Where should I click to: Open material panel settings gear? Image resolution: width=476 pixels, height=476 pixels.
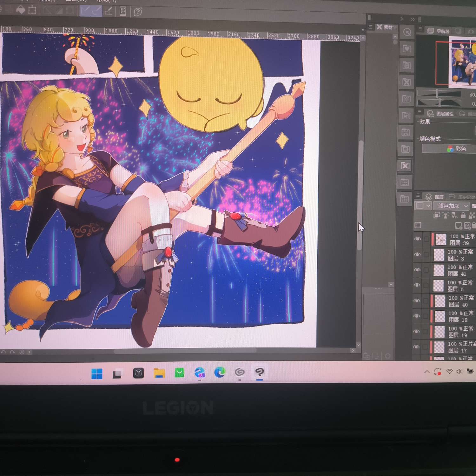[387, 356]
